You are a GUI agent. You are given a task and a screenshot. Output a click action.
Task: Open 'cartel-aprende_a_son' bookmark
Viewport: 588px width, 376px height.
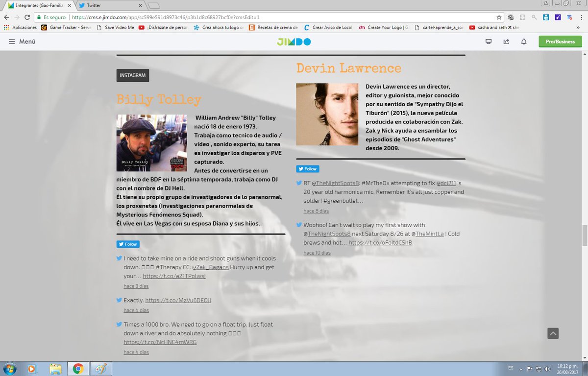coord(440,27)
